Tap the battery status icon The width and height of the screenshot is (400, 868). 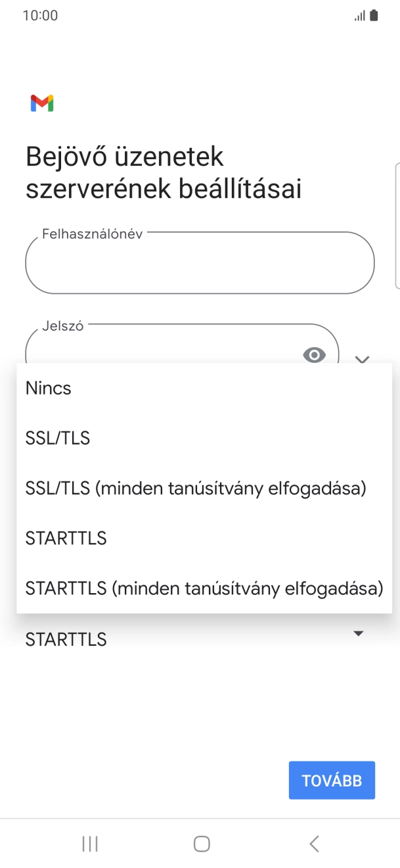click(374, 14)
